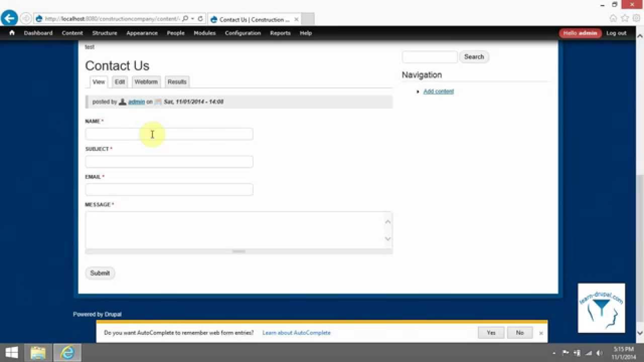
Task: Select the Edit tab
Action: pos(120,82)
